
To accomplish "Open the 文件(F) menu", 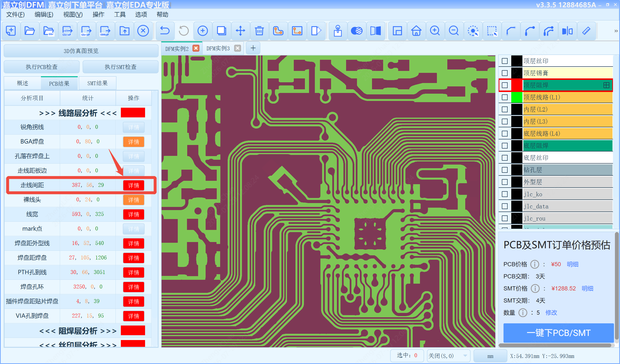I will [15, 15].
